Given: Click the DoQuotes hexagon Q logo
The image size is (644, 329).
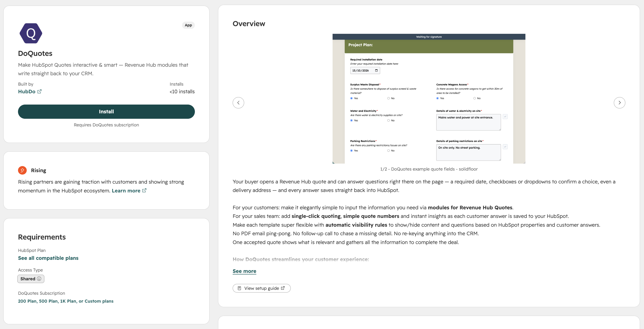Looking at the screenshot, I should tap(31, 33).
